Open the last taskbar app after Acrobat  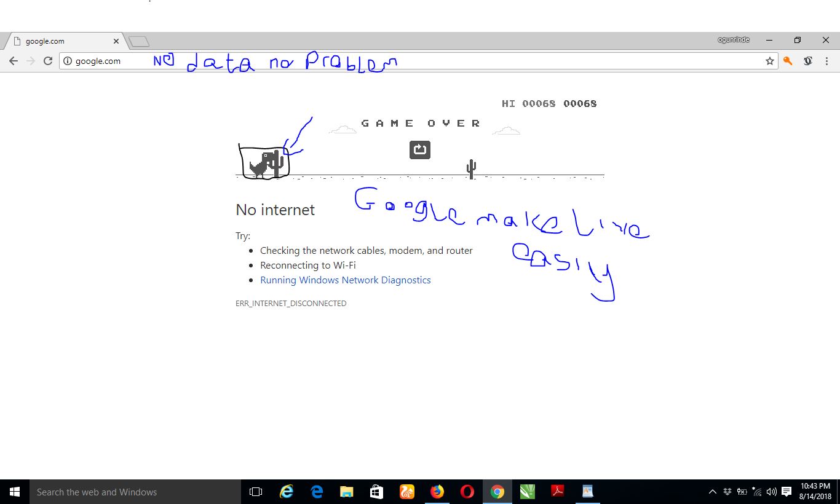pos(588,492)
